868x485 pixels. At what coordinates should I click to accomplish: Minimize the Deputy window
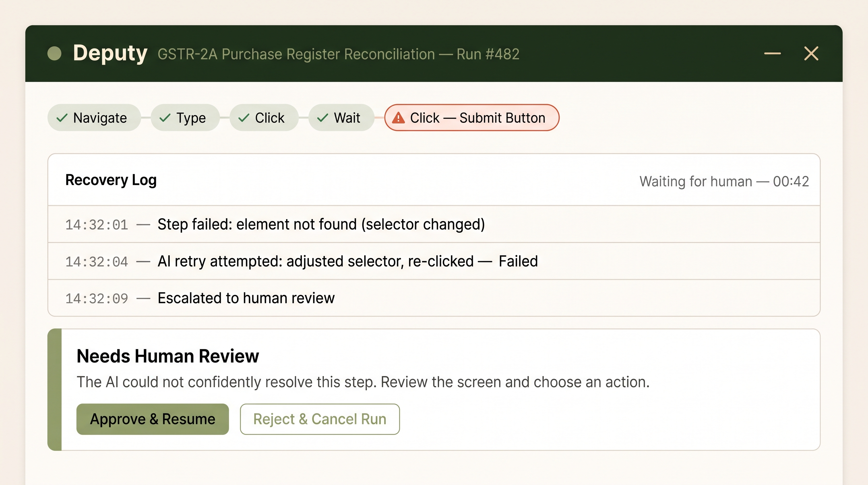click(772, 53)
